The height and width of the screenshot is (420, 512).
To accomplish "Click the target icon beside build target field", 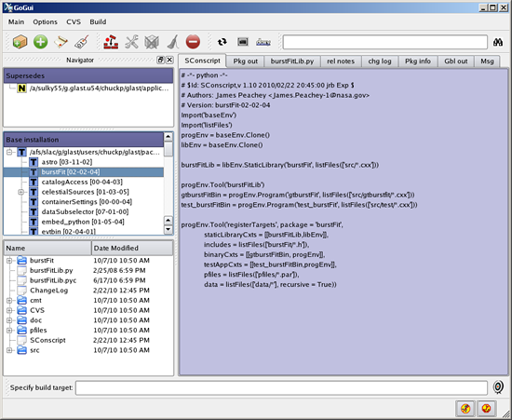I will (x=498, y=387).
